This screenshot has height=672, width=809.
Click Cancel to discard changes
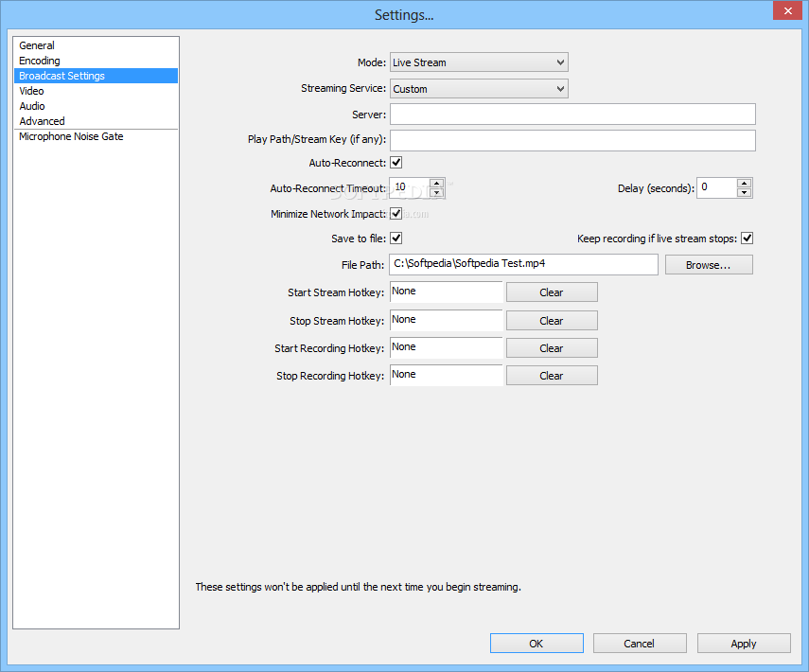(x=640, y=644)
